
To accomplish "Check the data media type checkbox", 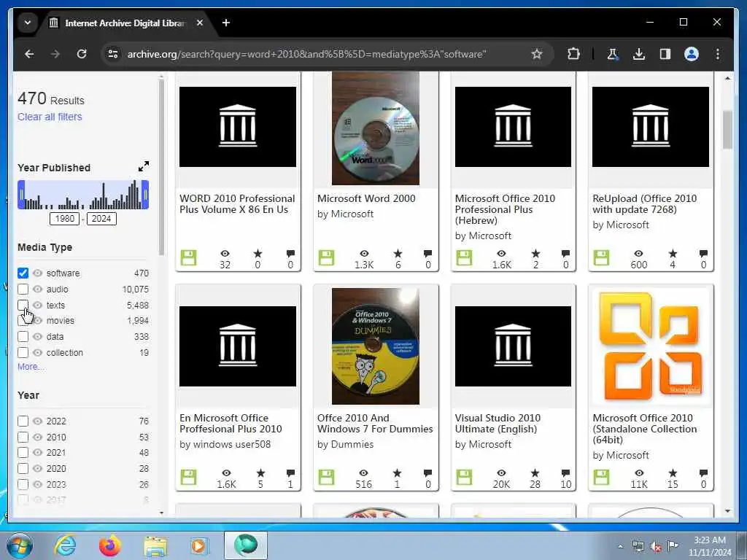I will (23, 337).
